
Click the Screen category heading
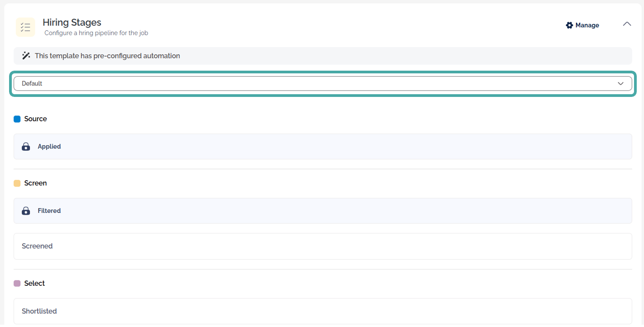pyautogui.click(x=35, y=183)
